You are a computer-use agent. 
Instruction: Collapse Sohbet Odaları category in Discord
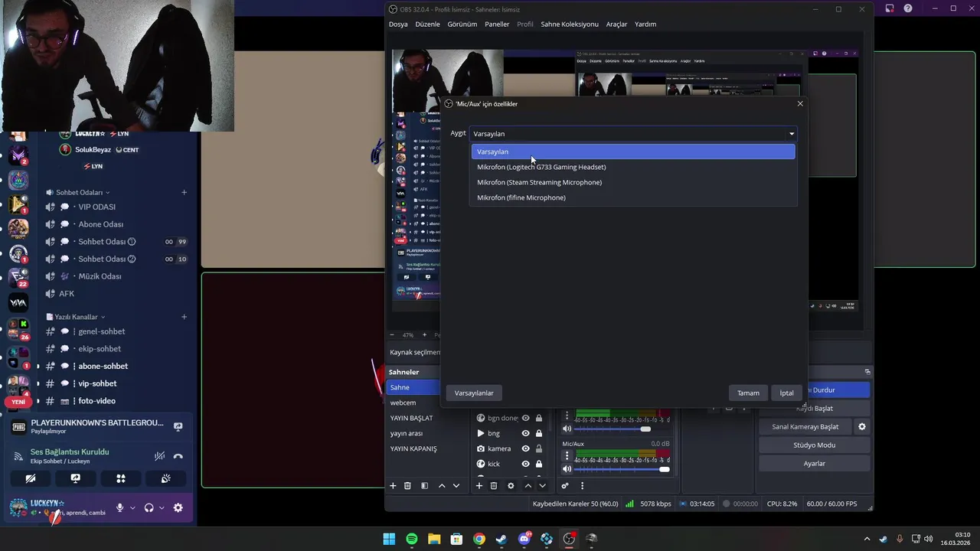(x=78, y=192)
